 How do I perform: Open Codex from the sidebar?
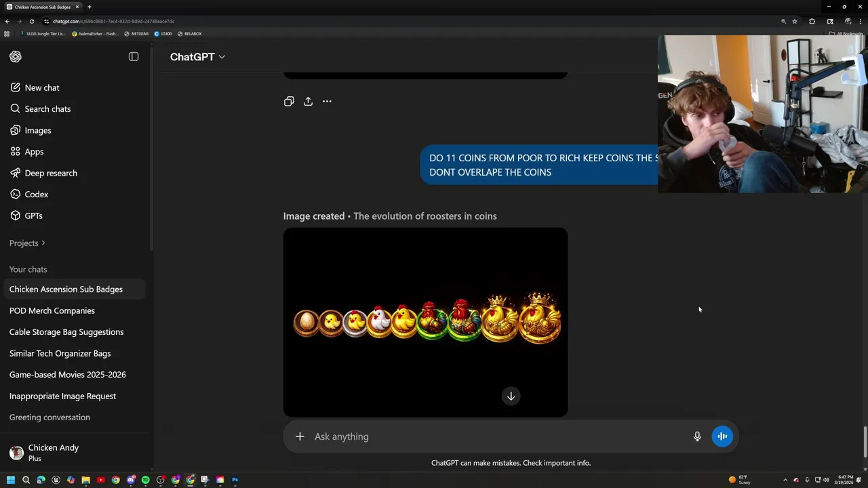75,195
